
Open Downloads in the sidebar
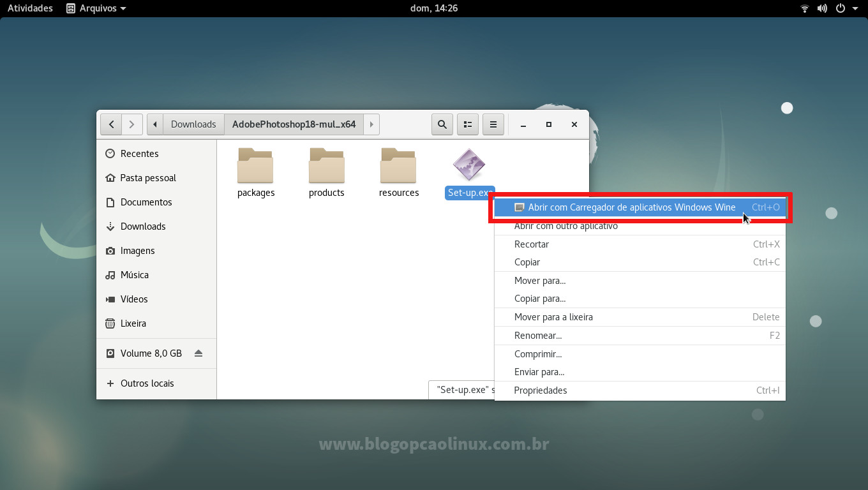coord(156,226)
